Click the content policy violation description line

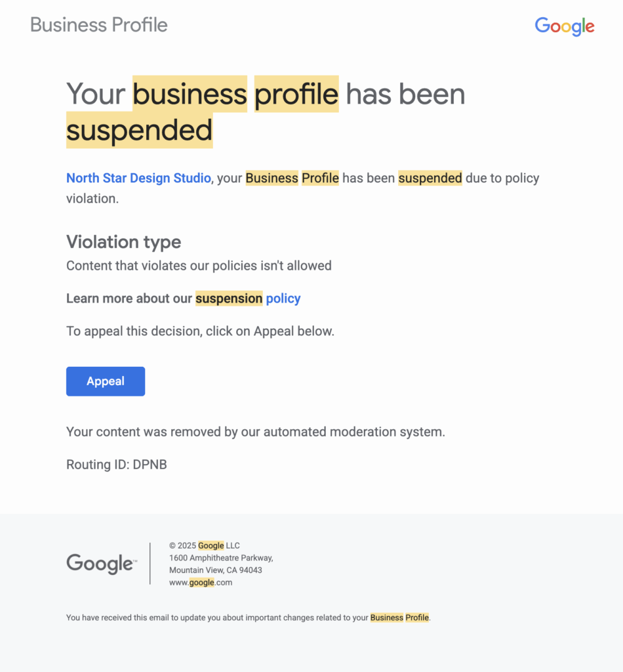click(198, 266)
